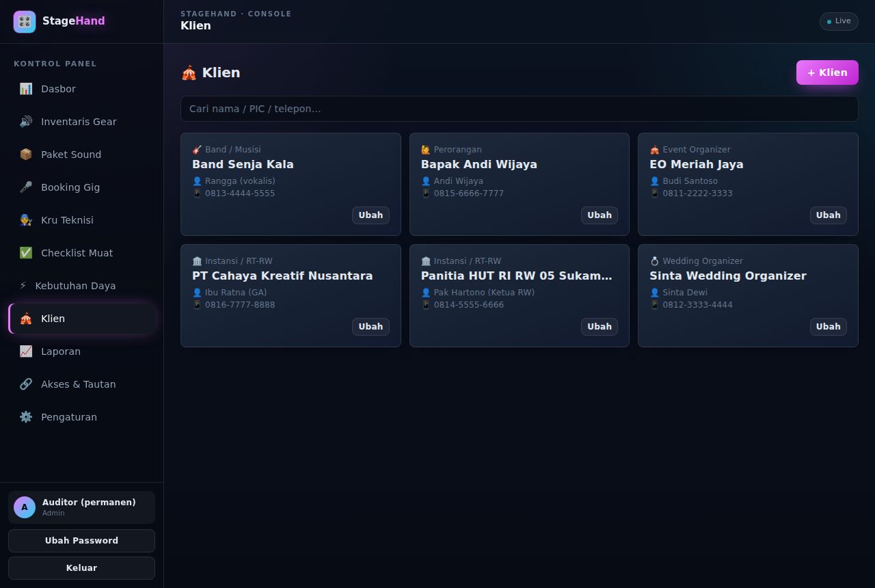The height and width of the screenshot is (588, 875).
Task: Click the PT Cahaya Kreatif Nusantara title
Action: click(x=282, y=276)
